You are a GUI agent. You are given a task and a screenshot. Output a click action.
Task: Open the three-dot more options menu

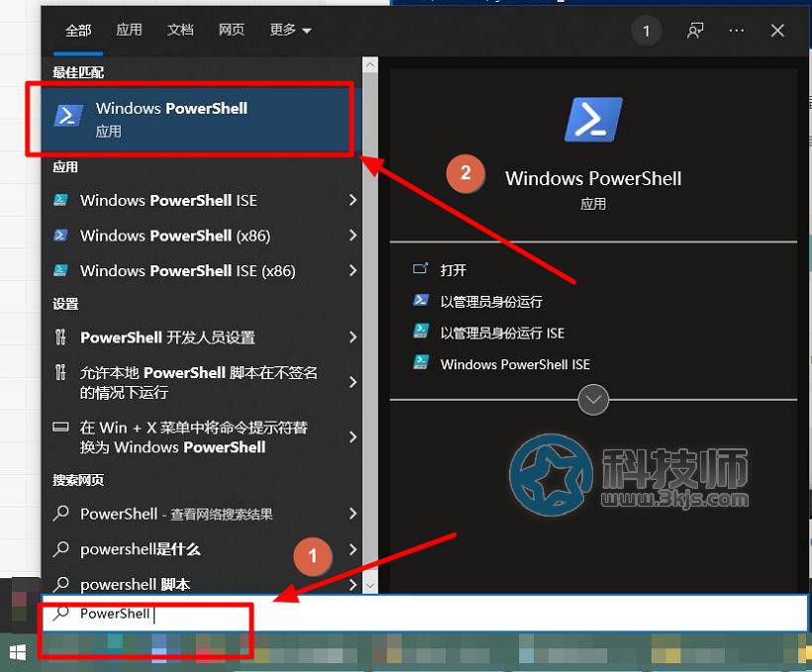(x=737, y=31)
